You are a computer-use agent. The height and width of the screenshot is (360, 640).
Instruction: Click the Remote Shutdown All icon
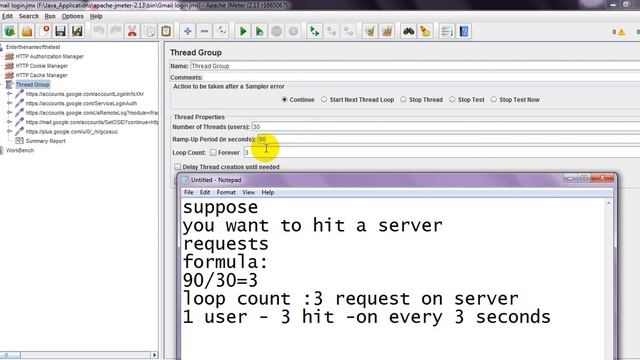[348, 31]
